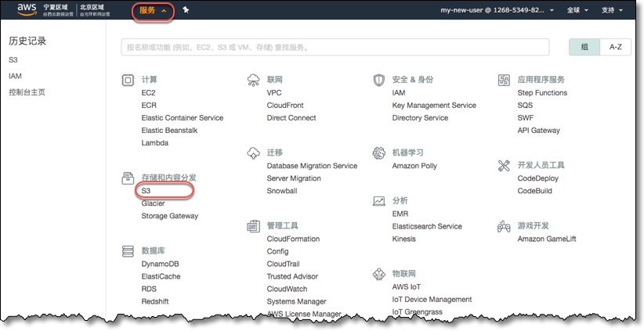
Task: Open Step Functions service
Action: (x=543, y=93)
